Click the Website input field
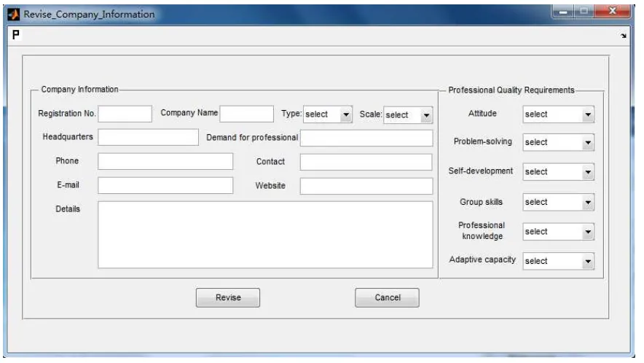Image resolution: width=644 pixels, height=363 pixels. [x=366, y=186]
